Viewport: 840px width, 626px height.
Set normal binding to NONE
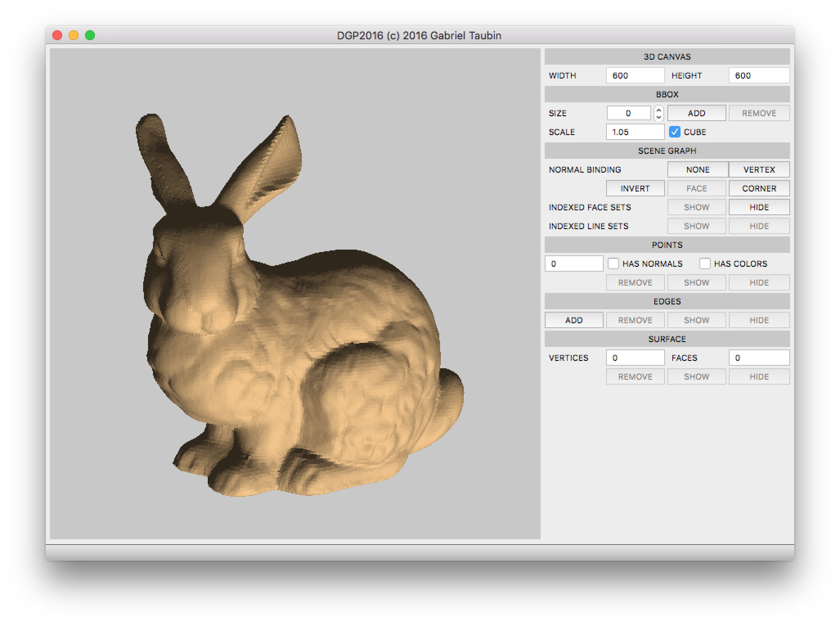click(698, 169)
